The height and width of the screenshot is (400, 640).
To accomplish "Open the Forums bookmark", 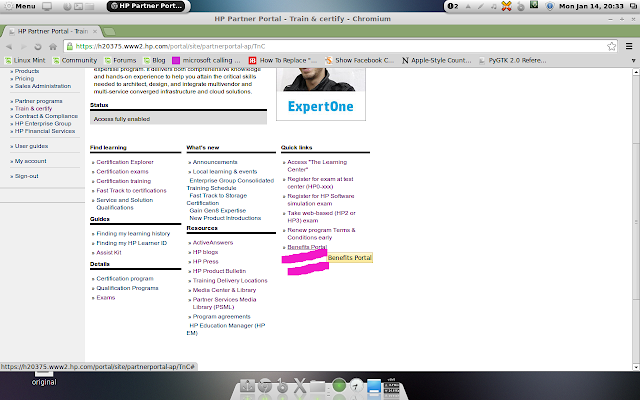I will [x=120, y=60].
